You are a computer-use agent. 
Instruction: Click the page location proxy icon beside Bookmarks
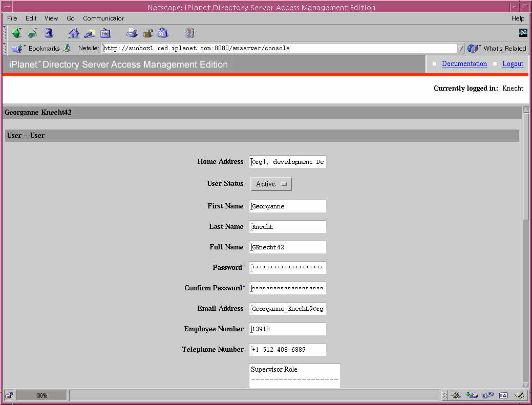[67, 48]
